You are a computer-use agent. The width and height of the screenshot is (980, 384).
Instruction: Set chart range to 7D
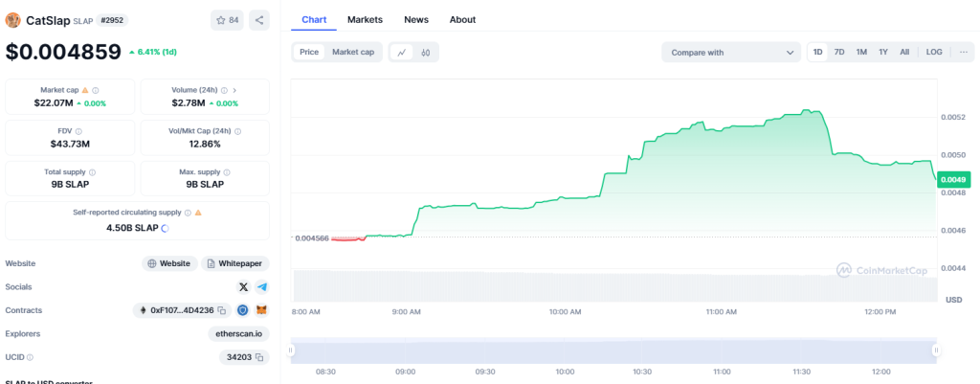839,52
